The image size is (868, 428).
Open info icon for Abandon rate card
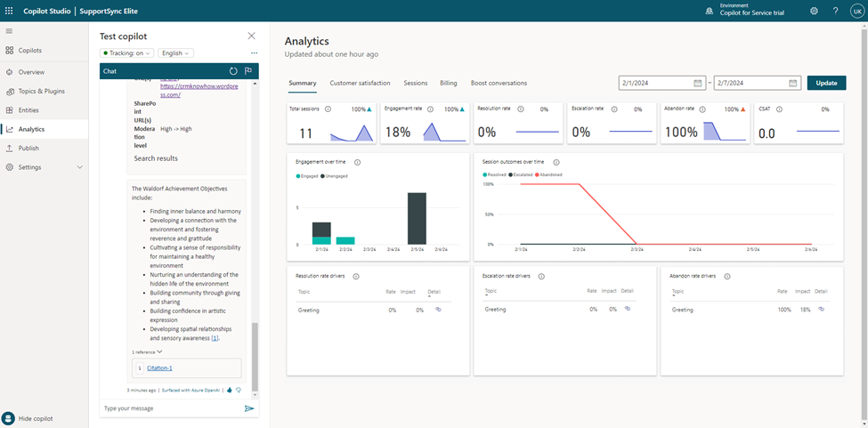701,109
